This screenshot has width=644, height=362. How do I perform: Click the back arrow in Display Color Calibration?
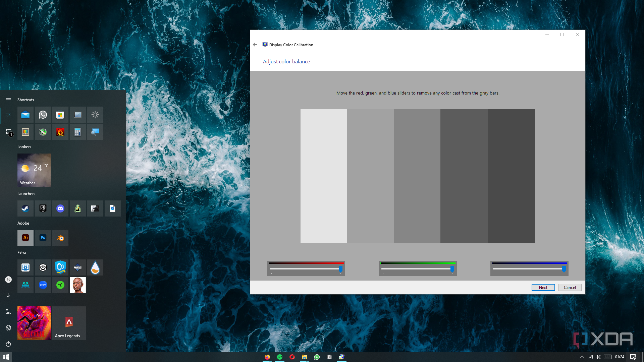pos(255,45)
